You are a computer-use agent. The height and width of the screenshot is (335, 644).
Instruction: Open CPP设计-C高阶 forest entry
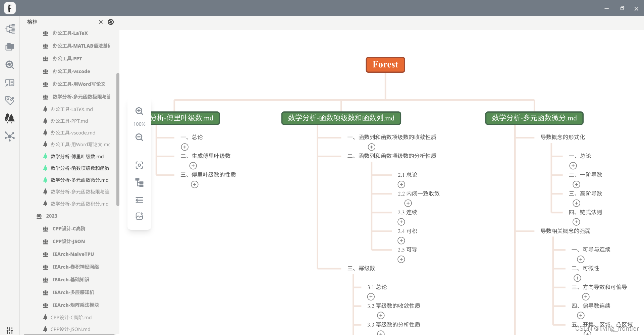click(69, 229)
